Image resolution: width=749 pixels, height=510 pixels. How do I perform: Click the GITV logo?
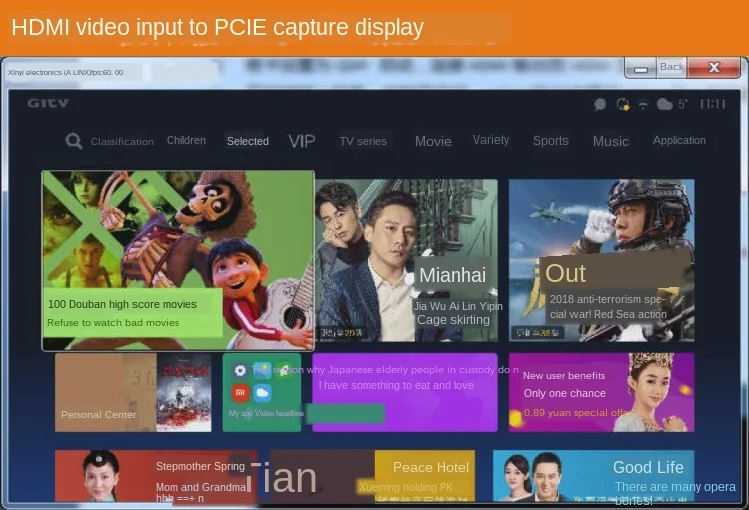click(x=48, y=103)
